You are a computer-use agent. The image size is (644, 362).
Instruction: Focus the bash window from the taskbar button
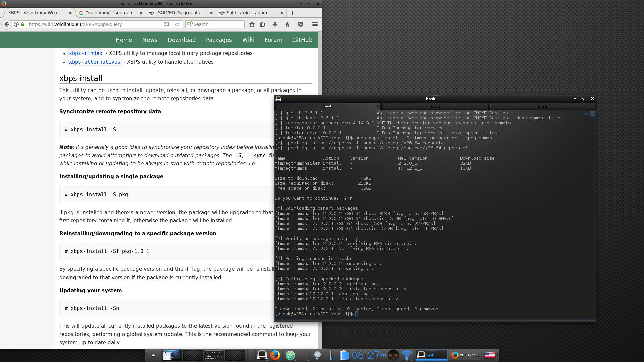point(431,355)
